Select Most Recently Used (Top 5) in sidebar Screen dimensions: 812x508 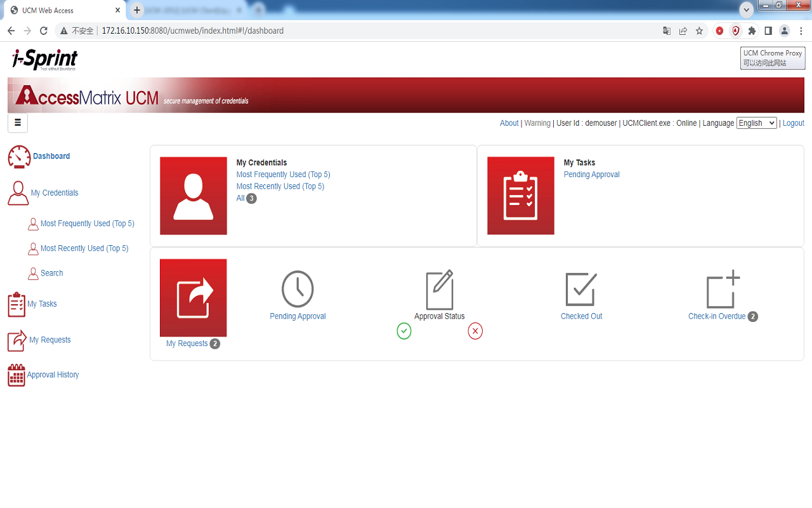84,248
